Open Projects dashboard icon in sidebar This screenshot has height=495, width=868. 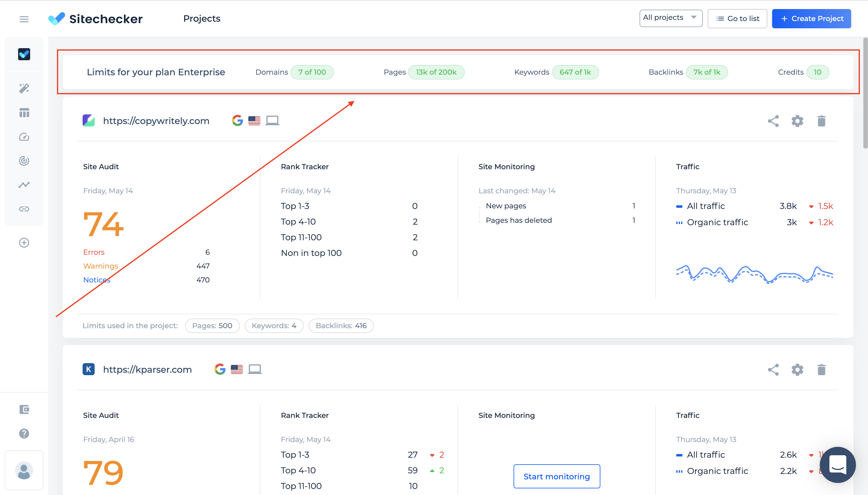(24, 54)
